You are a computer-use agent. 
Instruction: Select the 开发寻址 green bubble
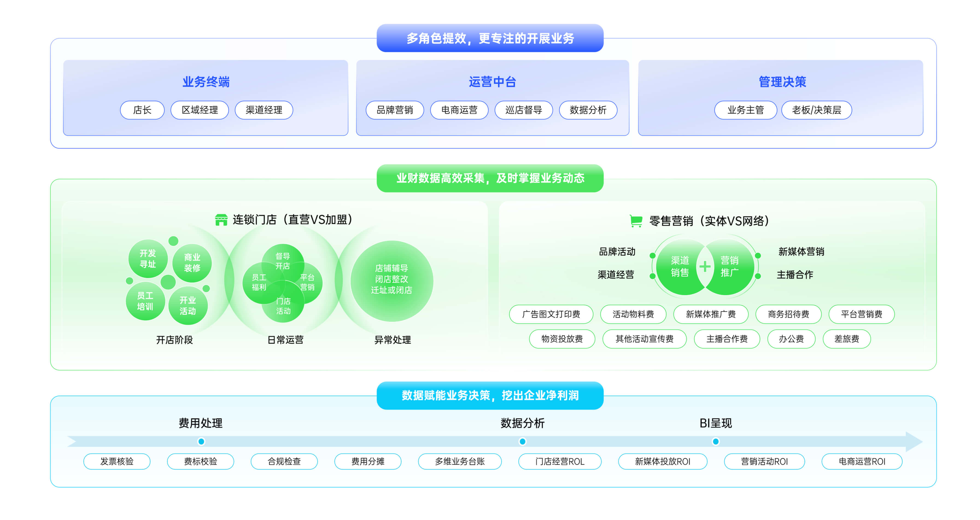tap(148, 259)
